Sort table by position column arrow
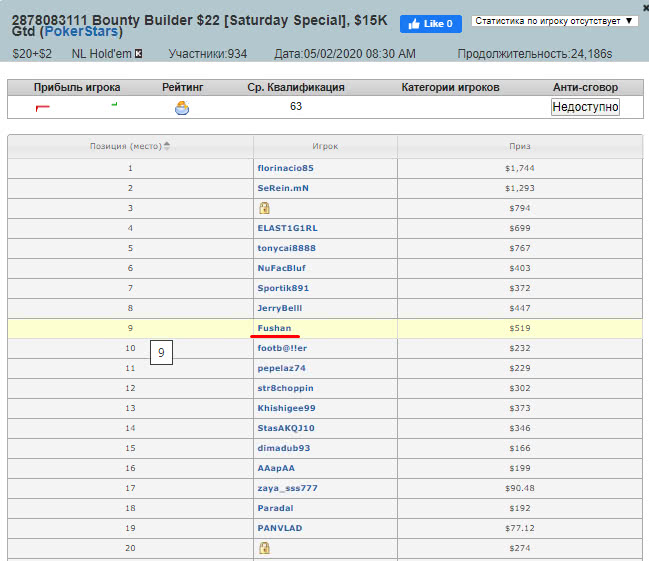This screenshot has height=561, width=649. pyautogui.click(x=167, y=146)
